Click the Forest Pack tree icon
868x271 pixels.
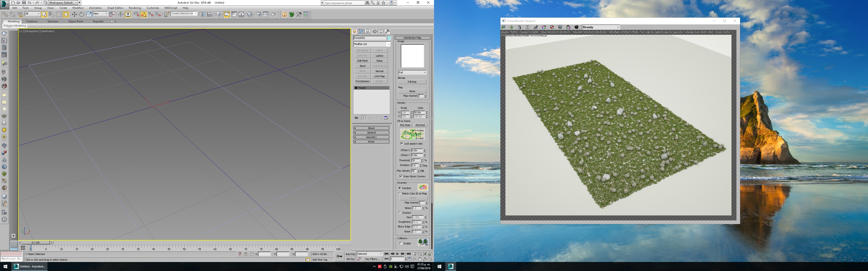tap(292, 14)
